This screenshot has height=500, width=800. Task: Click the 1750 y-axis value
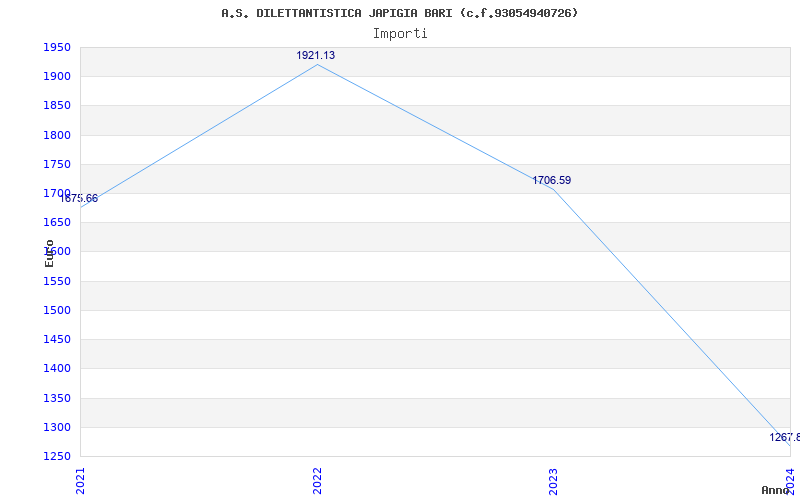pos(57,164)
